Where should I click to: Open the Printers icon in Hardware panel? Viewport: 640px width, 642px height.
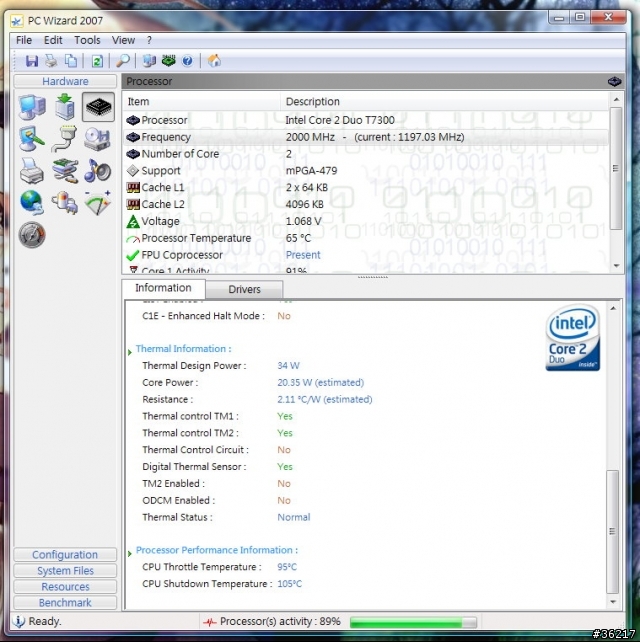click(32, 170)
